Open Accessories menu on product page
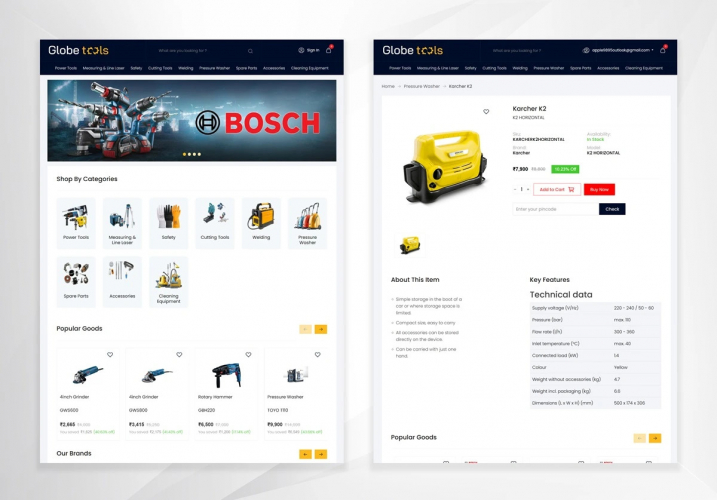Viewport: 717px width, 500px height. pos(608,68)
